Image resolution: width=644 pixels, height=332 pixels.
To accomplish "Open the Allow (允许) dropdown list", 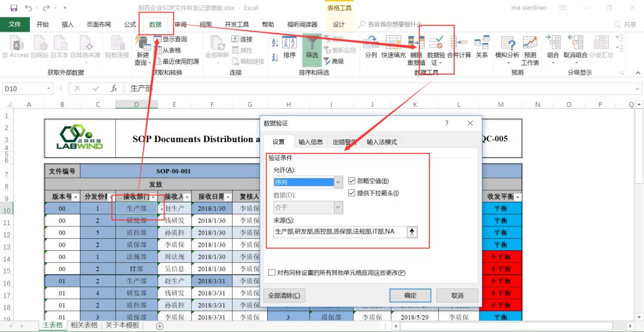I will (339, 182).
